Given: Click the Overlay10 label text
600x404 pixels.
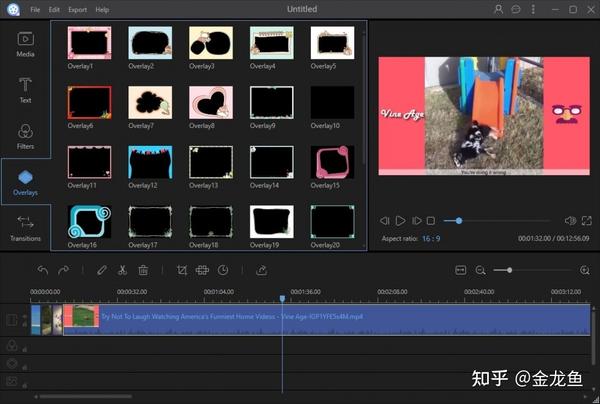Looking at the screenshot, I should point(325,125).
